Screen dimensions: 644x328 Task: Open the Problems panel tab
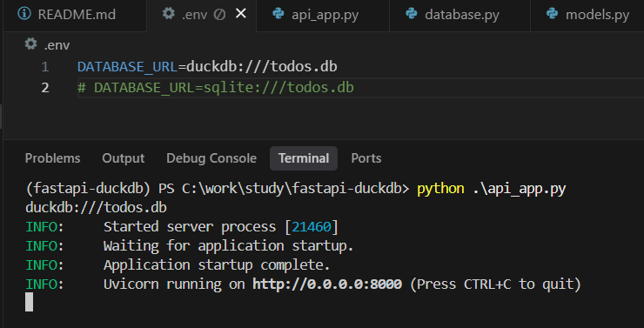52,158
